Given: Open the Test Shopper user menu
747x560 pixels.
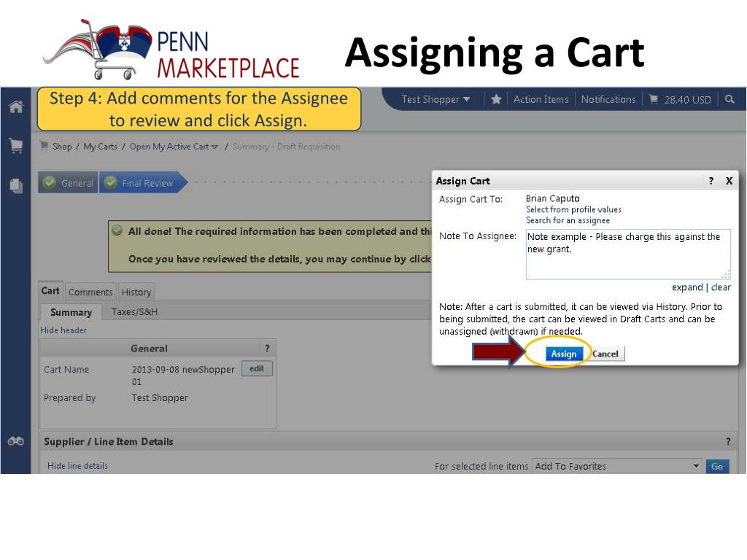Looking at the screenshot, I should tap(436, 99).
